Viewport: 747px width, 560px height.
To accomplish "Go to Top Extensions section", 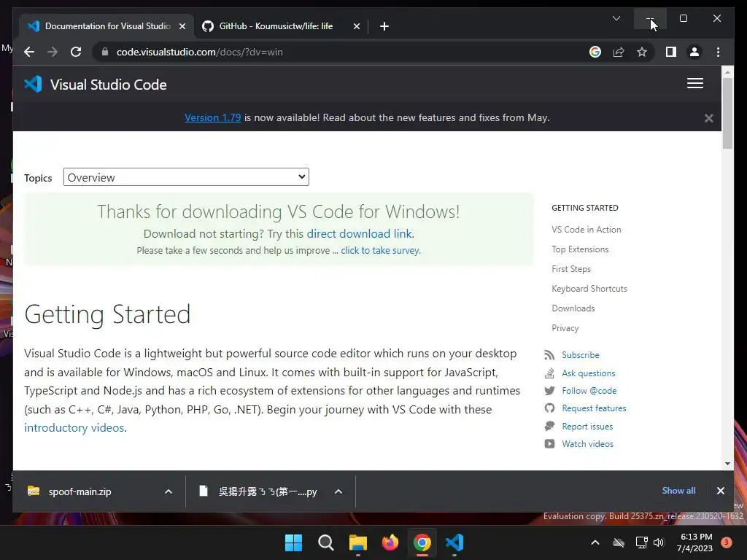I will tap(580, 249).
